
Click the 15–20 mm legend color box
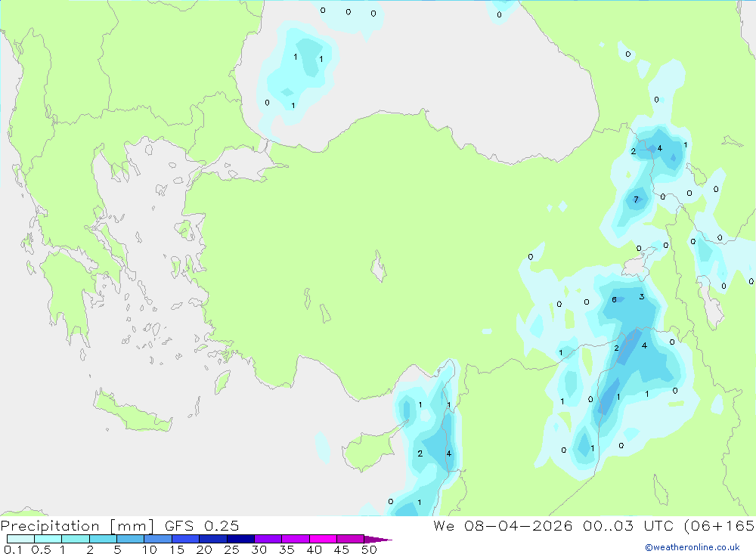pos(186,539)
